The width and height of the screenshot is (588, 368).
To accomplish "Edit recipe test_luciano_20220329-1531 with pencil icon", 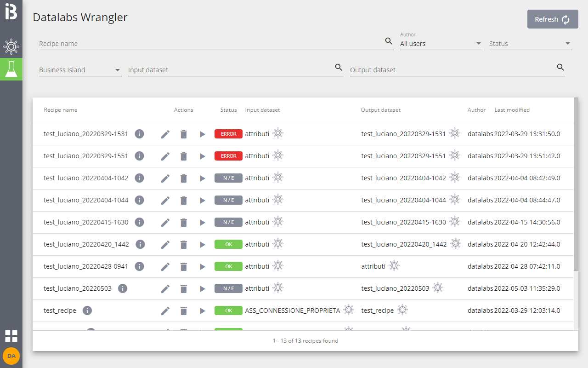I will pyautogui.click(x=165, y=134).
